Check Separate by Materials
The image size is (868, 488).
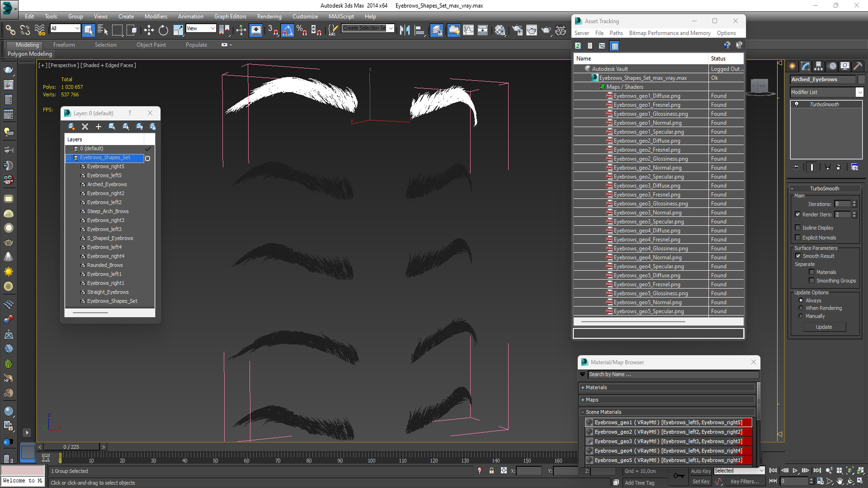[811, 272]
